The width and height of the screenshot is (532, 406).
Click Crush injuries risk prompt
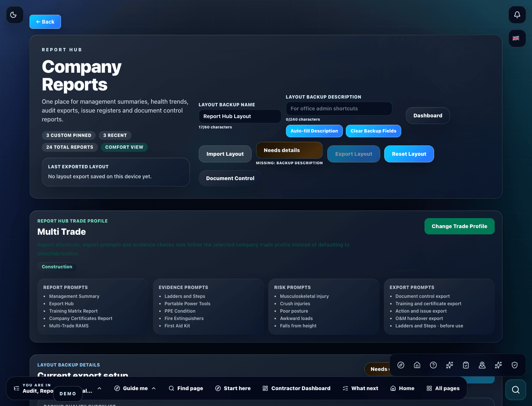(x=295, y=304)
